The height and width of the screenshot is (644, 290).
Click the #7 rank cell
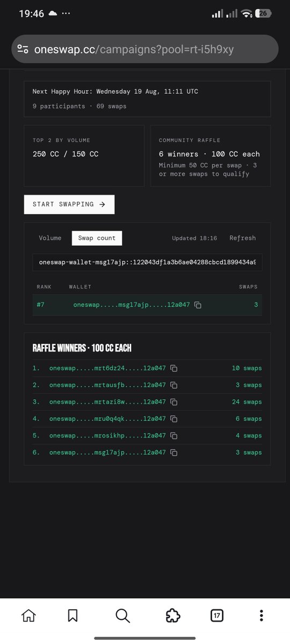40,305
